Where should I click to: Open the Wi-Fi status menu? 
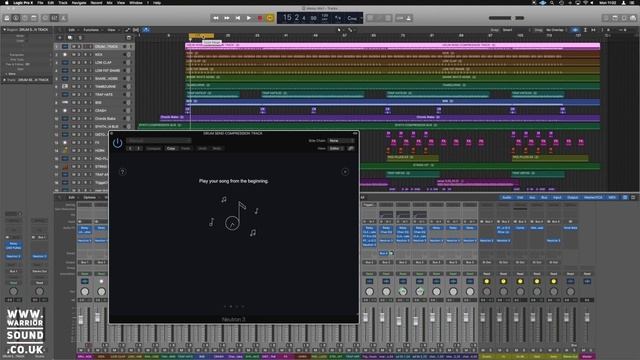[x=587, y=2]
